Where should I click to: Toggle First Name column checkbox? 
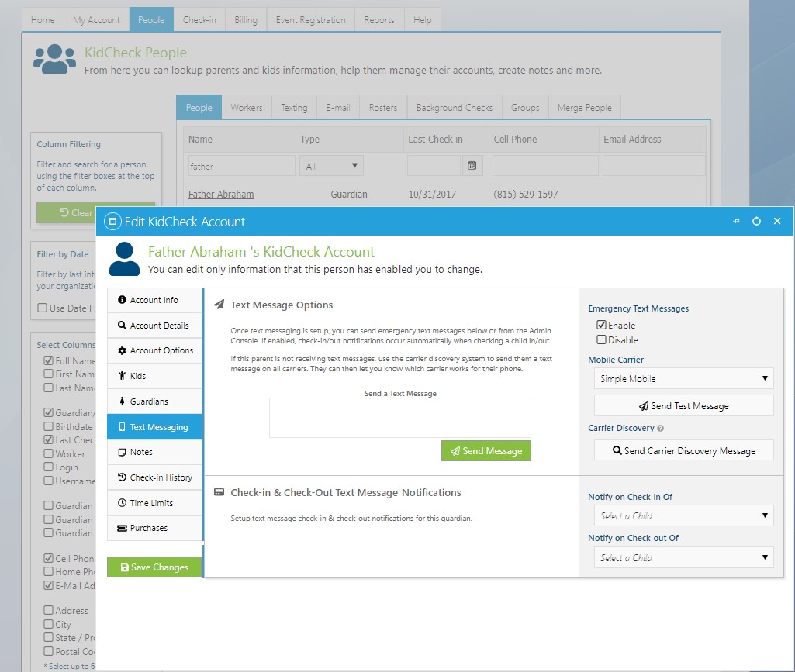tap(49, 374)
